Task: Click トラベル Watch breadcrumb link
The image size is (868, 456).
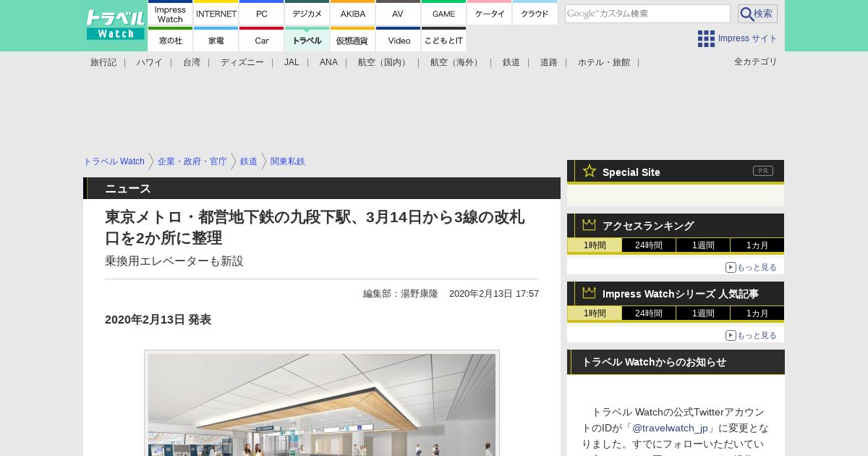Action: coord(114,161)
